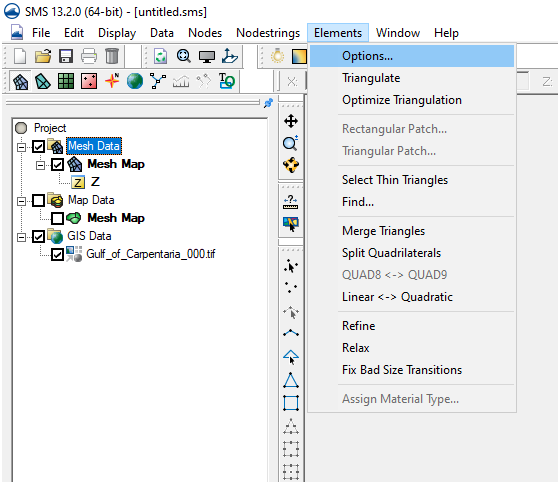558x482 pixels.
Task: Choose Options... from Elements menu
Action: click(412, 56)
